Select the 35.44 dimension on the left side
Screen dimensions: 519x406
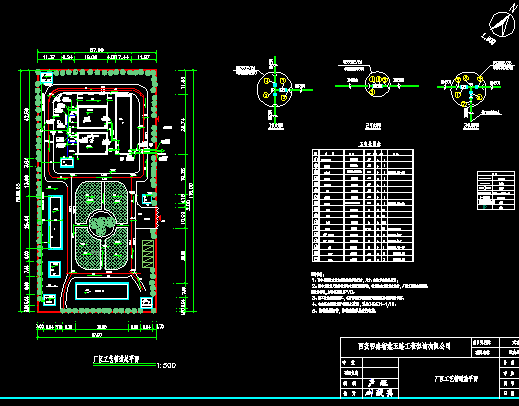(x=27, y=222)
